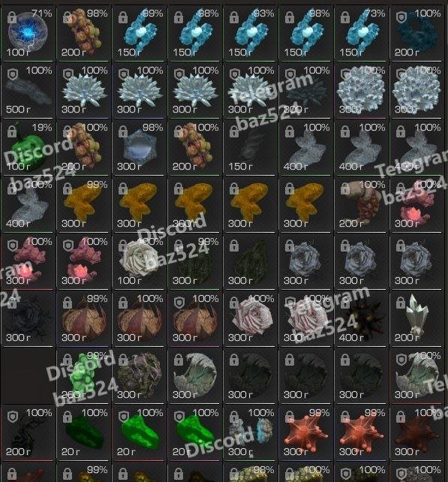This screenshot has height=482, width=448.
Task: Select the grey and turquoise rock artifact, 300 г
Action: pos(251,432)
